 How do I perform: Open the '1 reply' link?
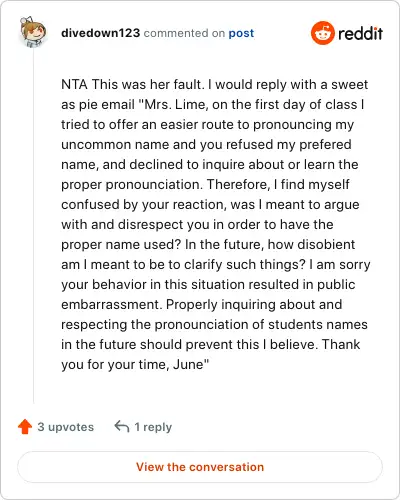click(153, 427)
